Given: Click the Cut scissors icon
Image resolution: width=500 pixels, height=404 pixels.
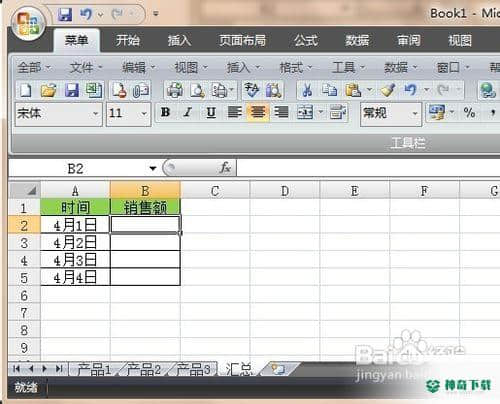Looking at the screenshot, I should [x=307, y=90].
